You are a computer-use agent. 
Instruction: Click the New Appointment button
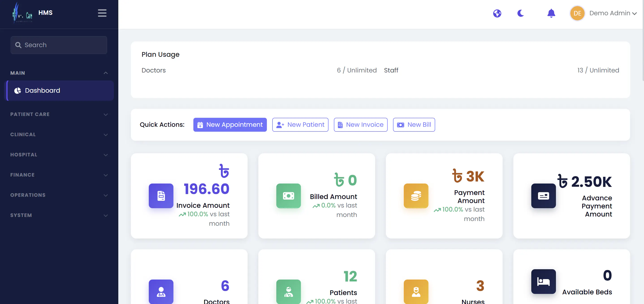230,125
